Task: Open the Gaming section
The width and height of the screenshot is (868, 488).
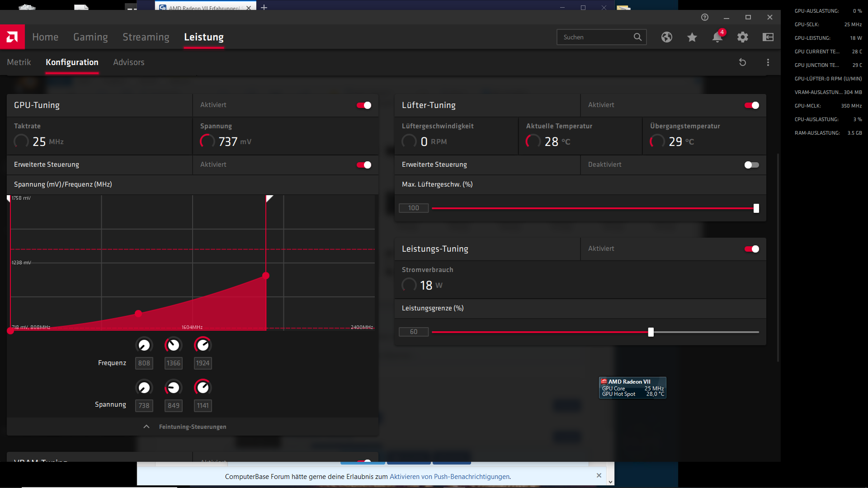Action: [x=90, y=37]
